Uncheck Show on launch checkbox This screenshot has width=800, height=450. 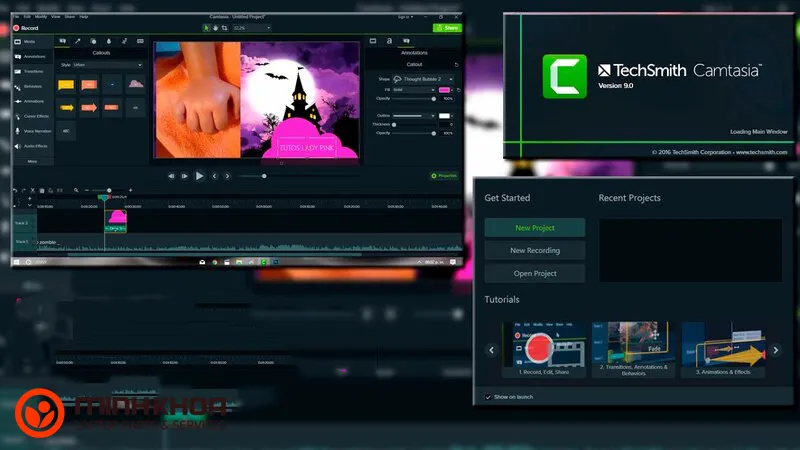[488, 397]
